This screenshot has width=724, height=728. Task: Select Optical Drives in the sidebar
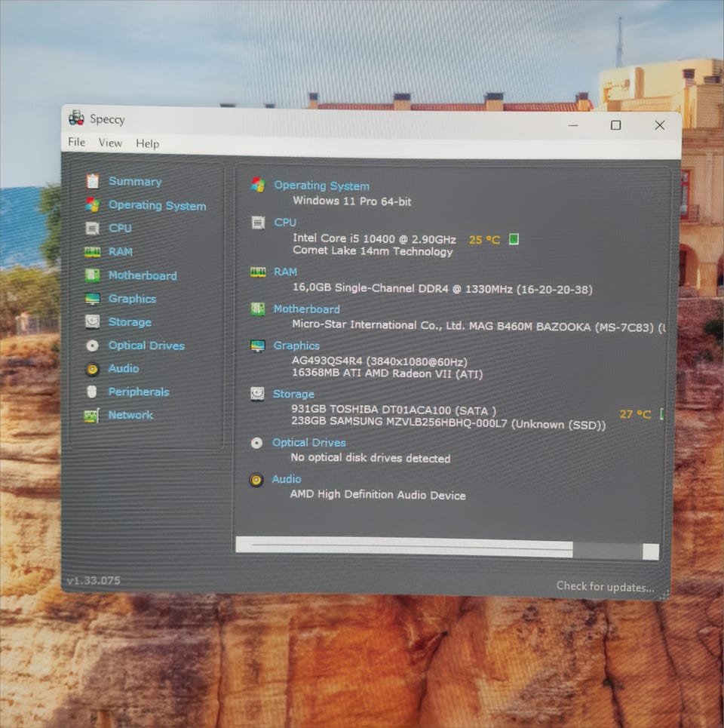coord(146,346)
